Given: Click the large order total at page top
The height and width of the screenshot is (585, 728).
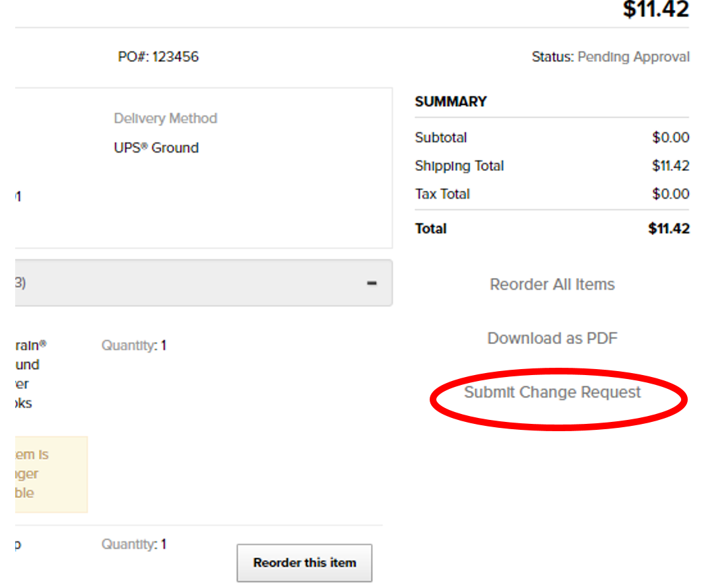Looking at the screenshot, I should [655, 9].
